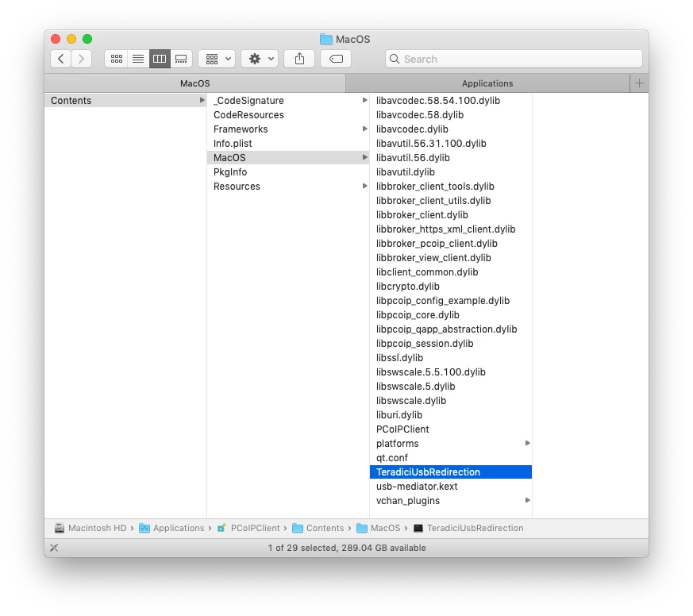Select the MacOS tab
The image size is (693, 616).
point(195,83)
